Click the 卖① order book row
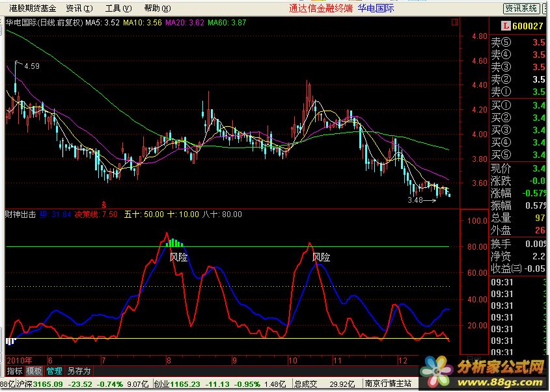The image size is (550, 392). point(518,92)
